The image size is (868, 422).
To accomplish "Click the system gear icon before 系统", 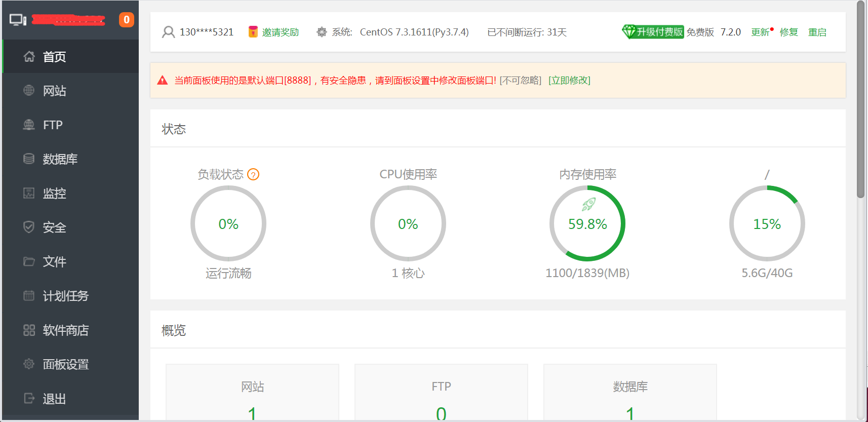I will 322,32.
